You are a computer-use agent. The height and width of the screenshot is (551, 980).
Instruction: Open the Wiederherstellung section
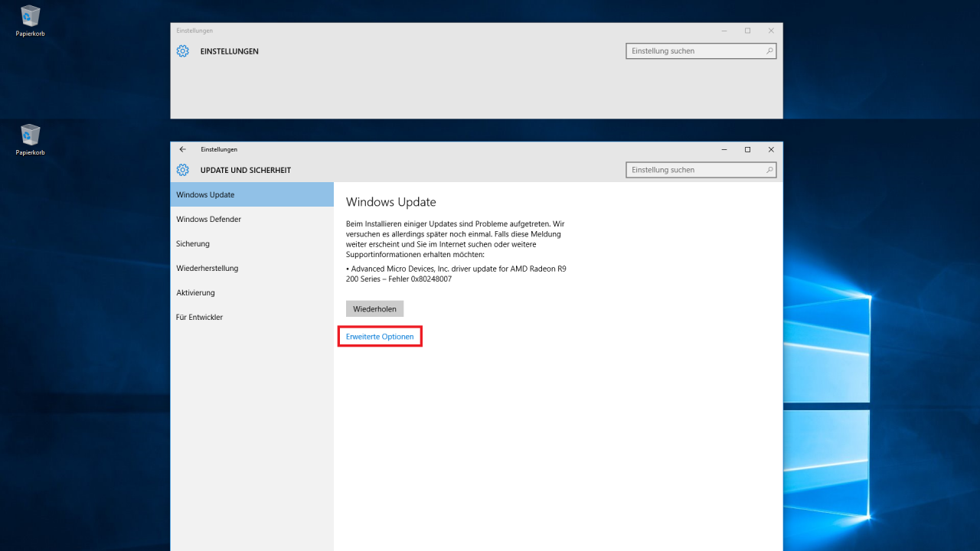(x=252, y=268)
